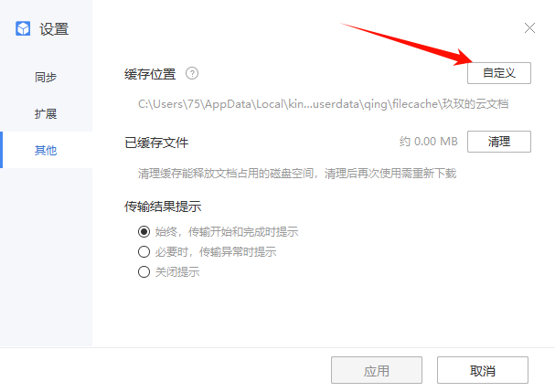Open the 扩展 settings tab

point(46,114)
